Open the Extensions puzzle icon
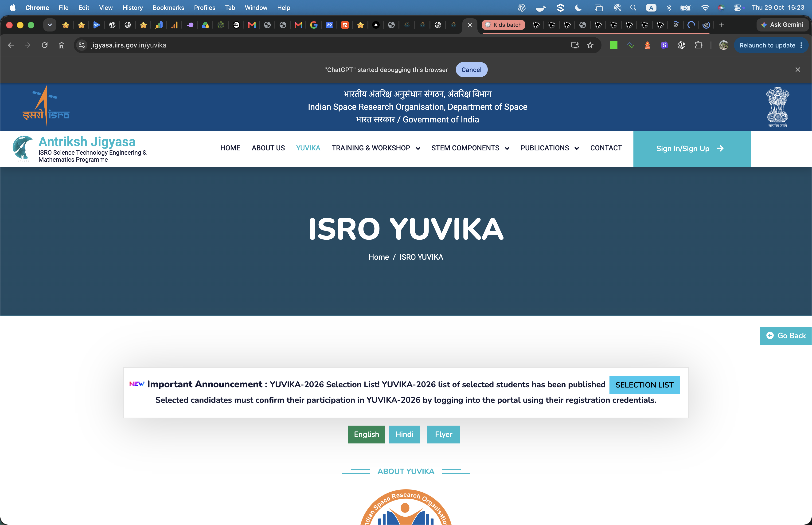Screen dimensions: 812x525 (x=698, y=45)
